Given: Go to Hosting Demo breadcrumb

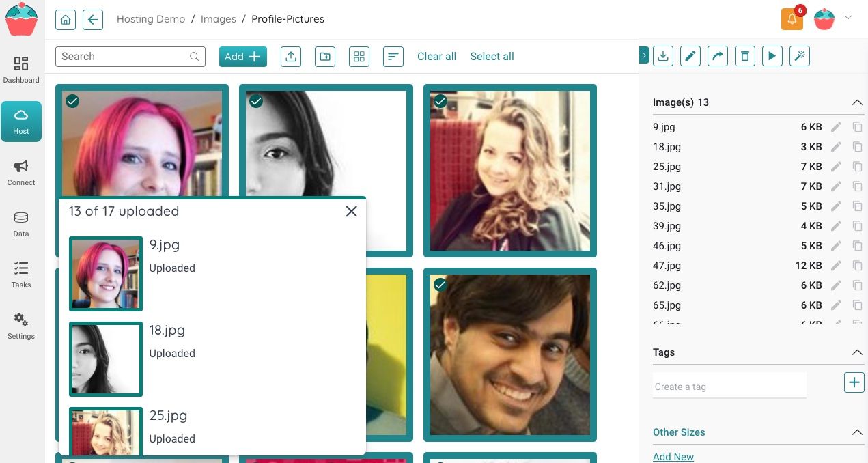Looking at the screenshot, I should (151, 19).
